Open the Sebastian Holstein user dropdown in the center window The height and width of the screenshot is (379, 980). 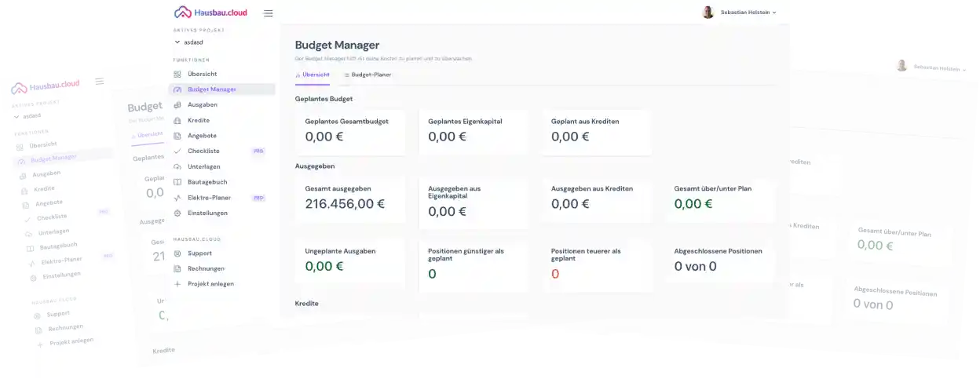pos(774,13)
